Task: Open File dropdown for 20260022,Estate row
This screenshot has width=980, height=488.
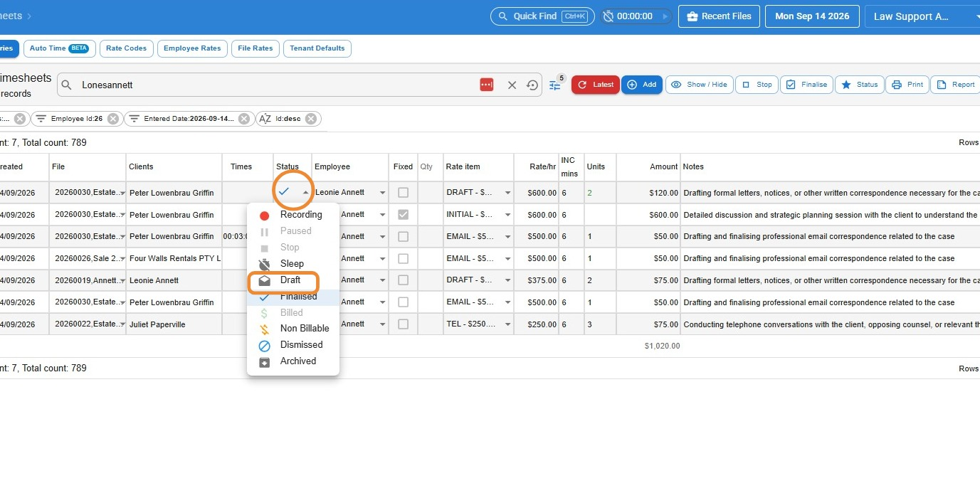Action: point(123,325)
